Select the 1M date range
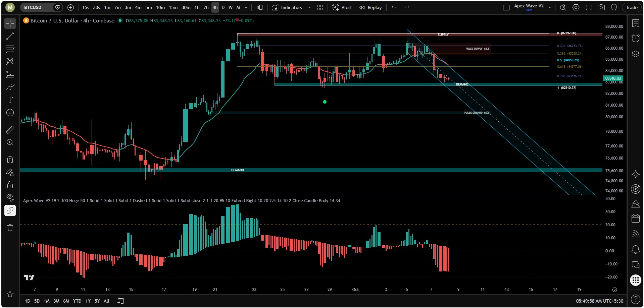Image resolution: width=644 pixels, height=308 pixels. 47,301
